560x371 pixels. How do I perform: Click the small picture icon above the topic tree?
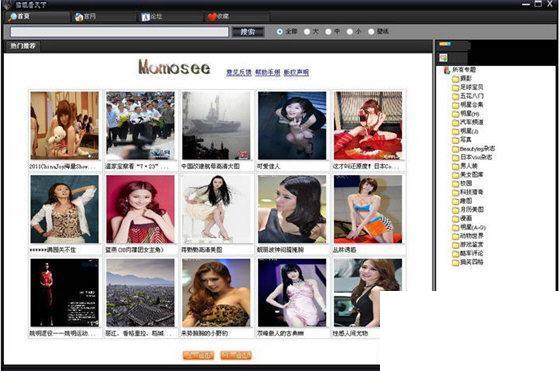[x=444, y=58]
